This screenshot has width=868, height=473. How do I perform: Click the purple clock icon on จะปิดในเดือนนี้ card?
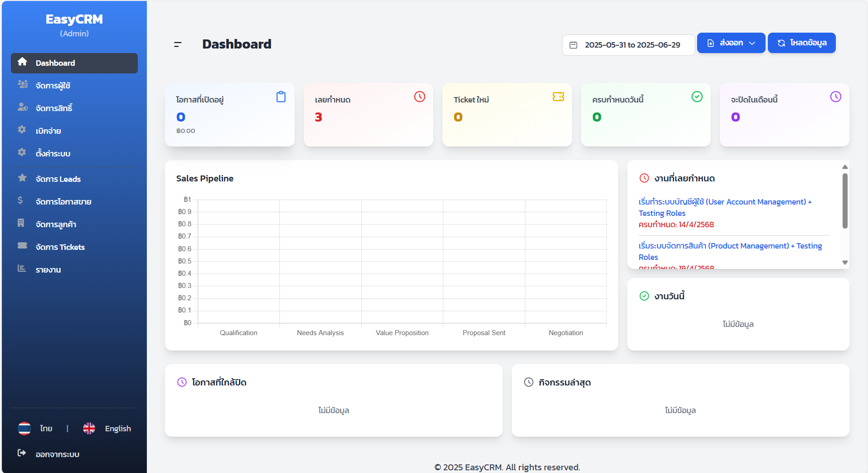click(x=836, y=97)
